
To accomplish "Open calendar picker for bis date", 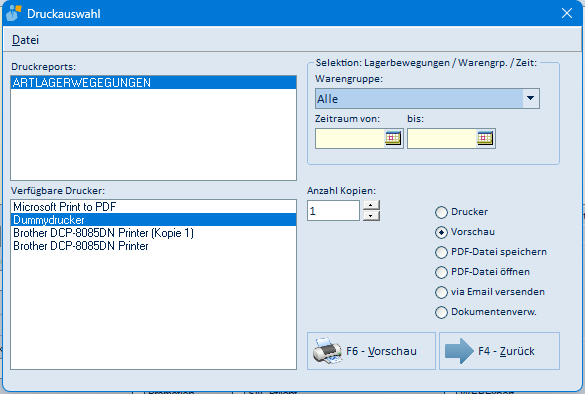I will pyautogui.click(x=485, y=138).
